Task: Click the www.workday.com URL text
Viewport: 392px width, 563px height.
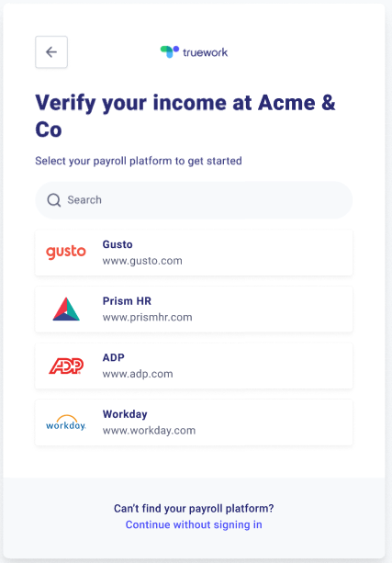Action: 149,431
